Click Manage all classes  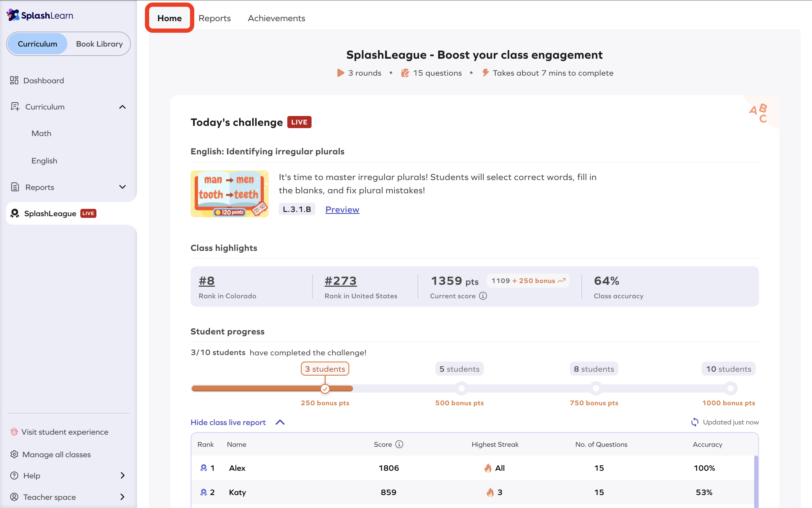(57, 454)
